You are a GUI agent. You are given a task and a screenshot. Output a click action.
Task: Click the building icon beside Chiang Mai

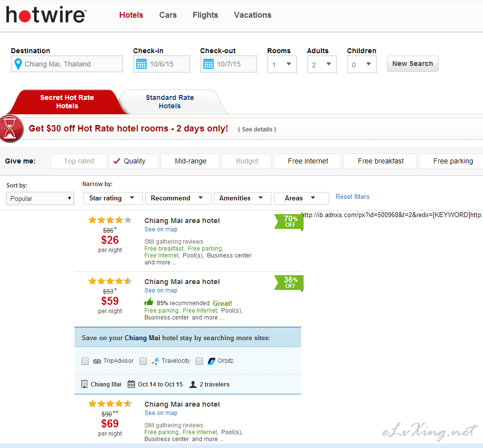84,384
